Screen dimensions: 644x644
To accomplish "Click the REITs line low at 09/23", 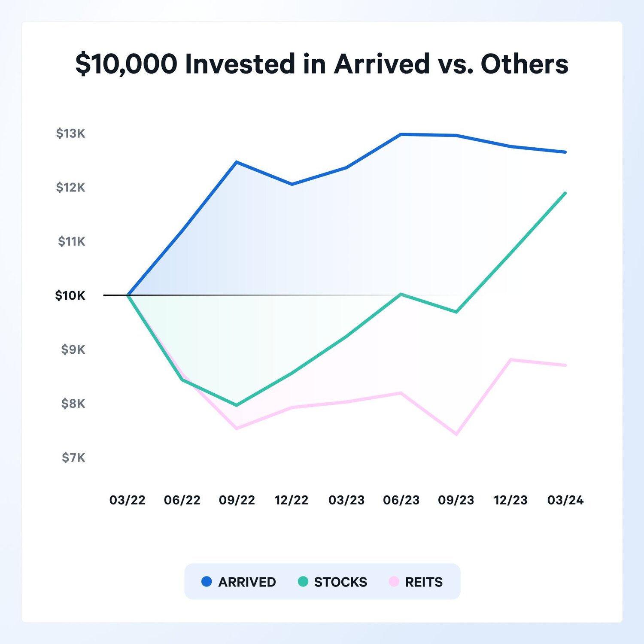I will 456,434.
